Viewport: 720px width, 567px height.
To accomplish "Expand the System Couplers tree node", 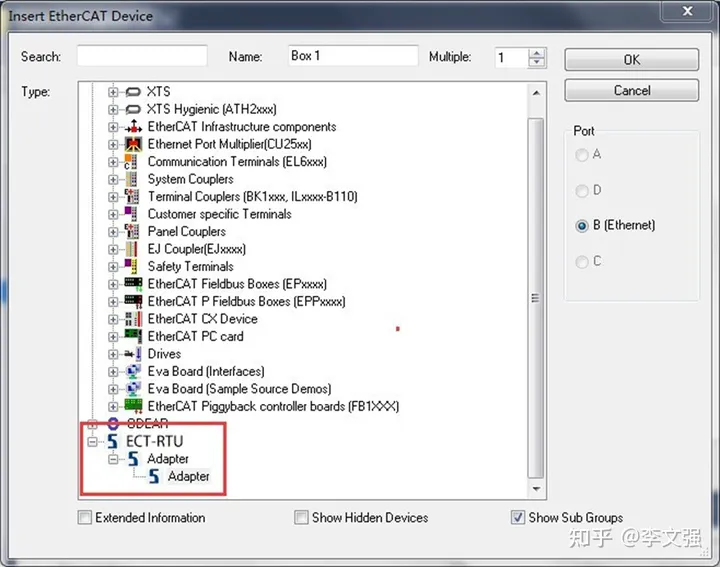I will 113,179.
